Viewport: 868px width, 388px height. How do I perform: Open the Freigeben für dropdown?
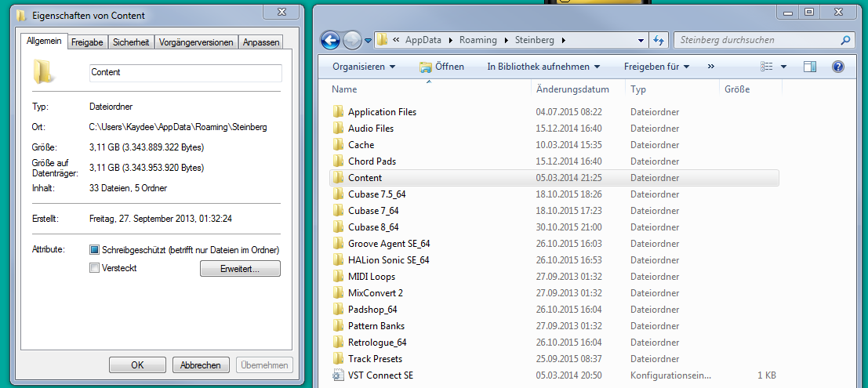tap(656, 67)
